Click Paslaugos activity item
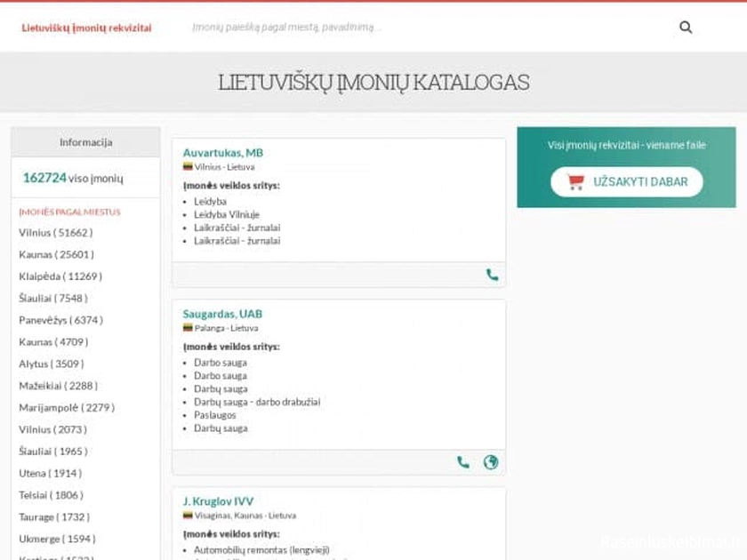 pos(214,415)
